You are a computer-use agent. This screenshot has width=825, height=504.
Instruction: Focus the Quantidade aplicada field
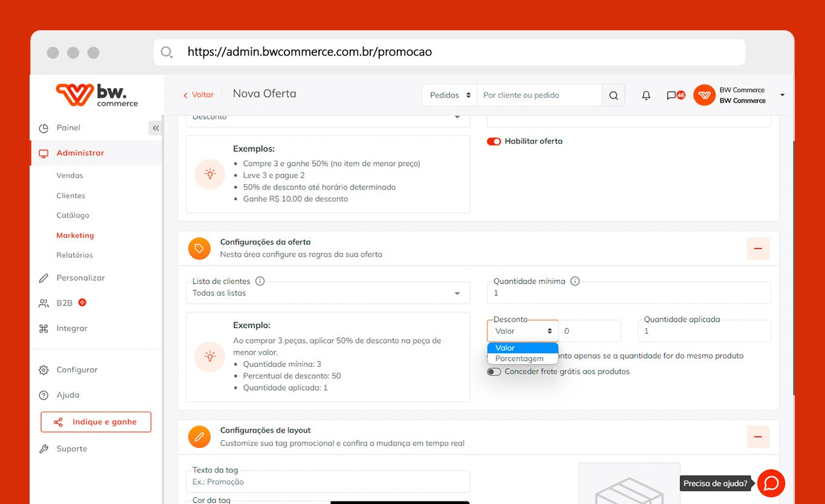pyautogui.click(x=704, y=331)
